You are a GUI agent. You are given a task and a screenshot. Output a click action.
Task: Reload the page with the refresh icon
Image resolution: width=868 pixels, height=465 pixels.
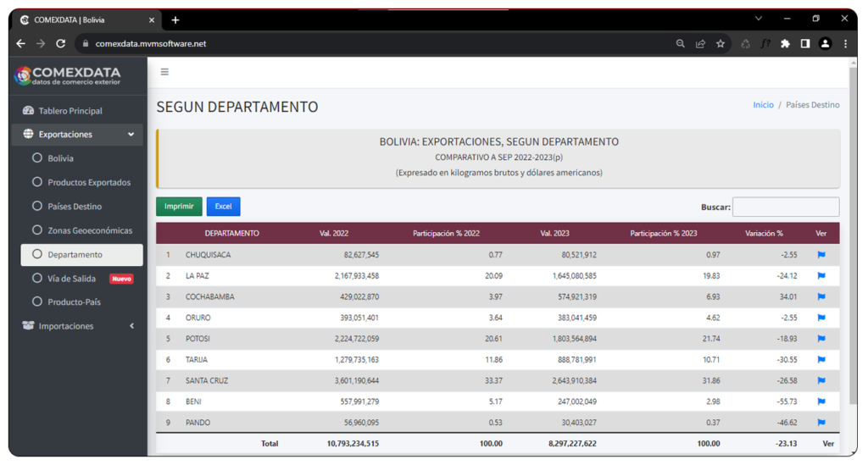point(61,43)
